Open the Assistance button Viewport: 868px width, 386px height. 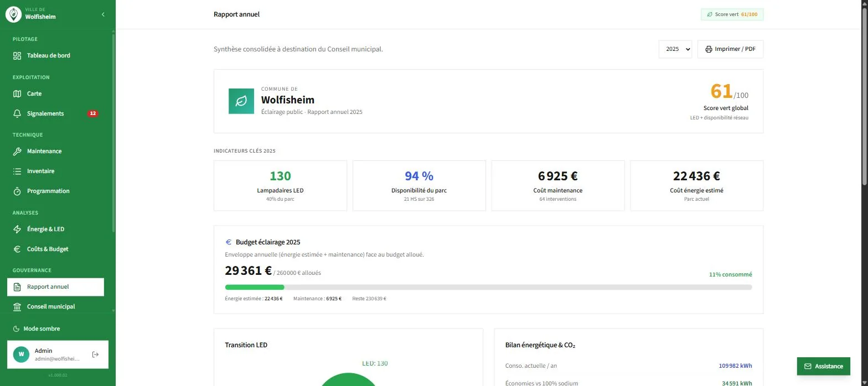[823, 366]
